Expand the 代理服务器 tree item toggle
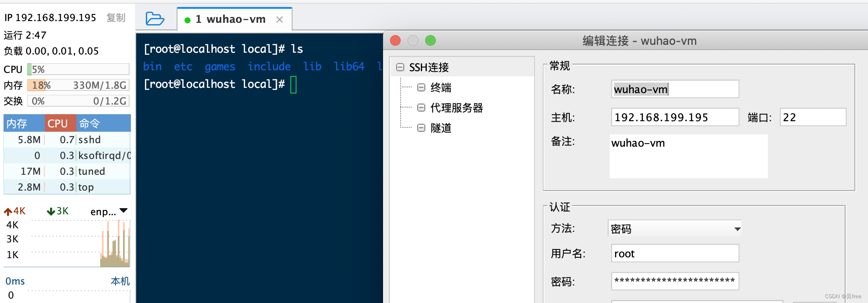 pyautogui.click(x=421, y=108)
